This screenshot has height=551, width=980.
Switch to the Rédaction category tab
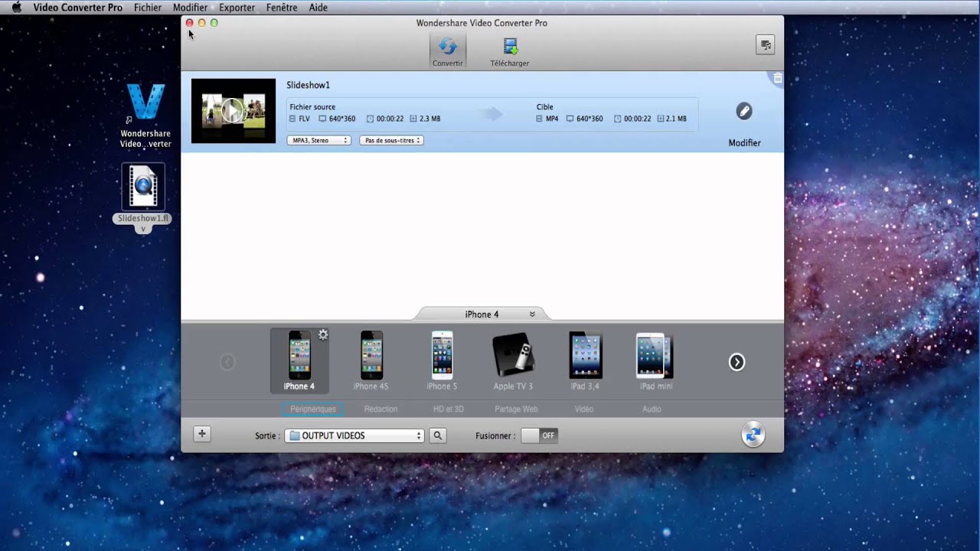point(381,409)
